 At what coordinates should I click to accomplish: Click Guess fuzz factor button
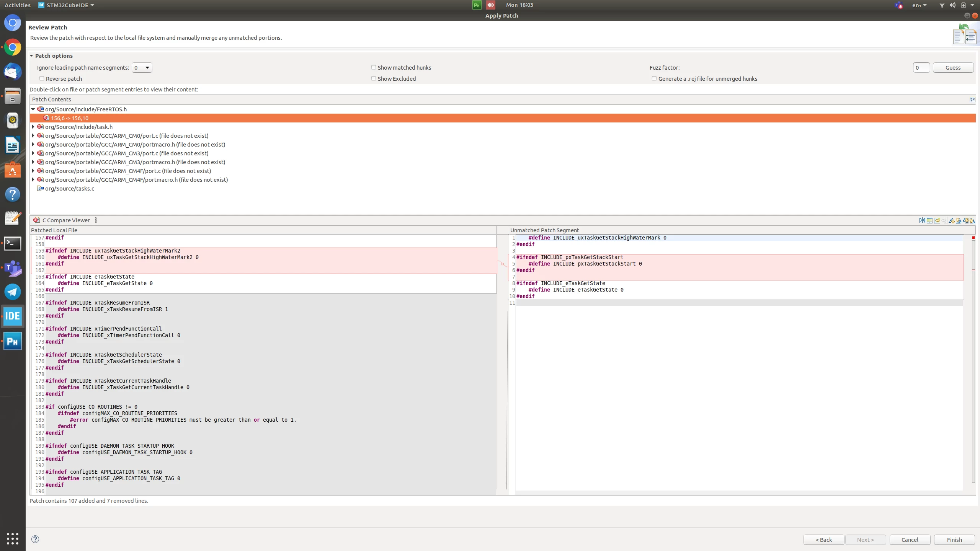953,68
